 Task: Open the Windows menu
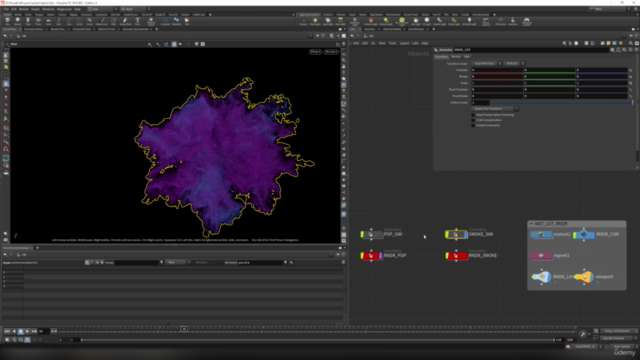(x=48, y=9)
